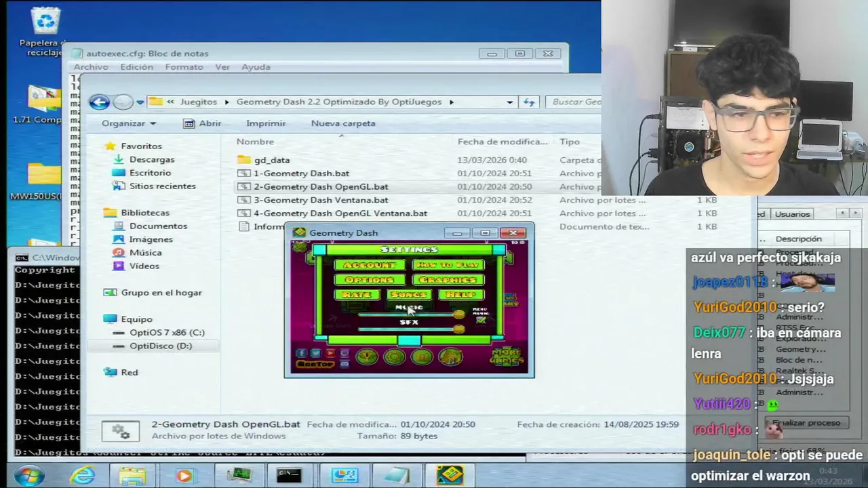868x488 pixels.
Task: Adjust the Music volume slider
Action: click(412, 314)
